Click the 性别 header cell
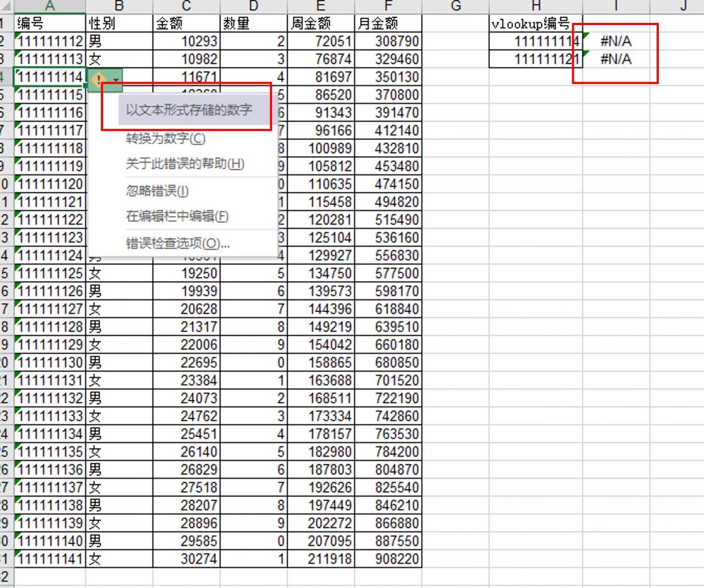The height and width of the screenshot is (588, 704). (x=119, y=23)
